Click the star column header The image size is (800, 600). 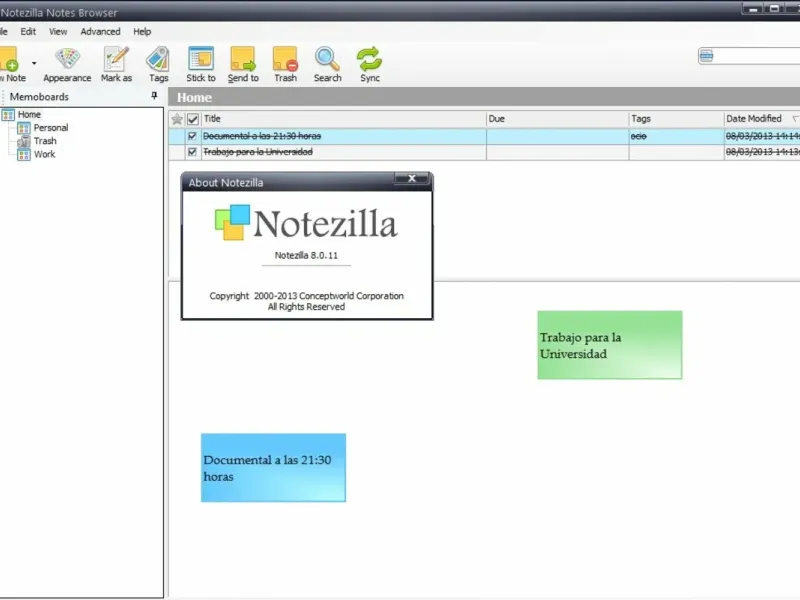(x=177, y=119)
